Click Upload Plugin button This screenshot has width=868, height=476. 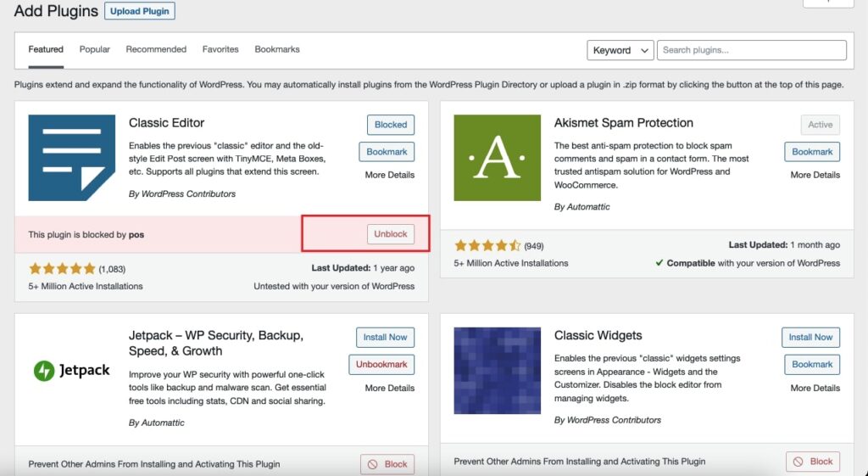(x=140, y=11)
